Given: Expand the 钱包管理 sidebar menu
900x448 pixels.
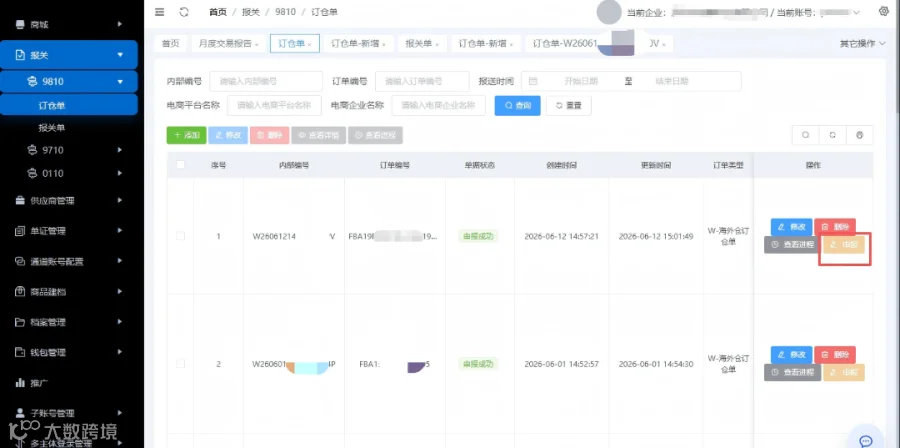Looking at the screenshot, I should pos(69,352).
